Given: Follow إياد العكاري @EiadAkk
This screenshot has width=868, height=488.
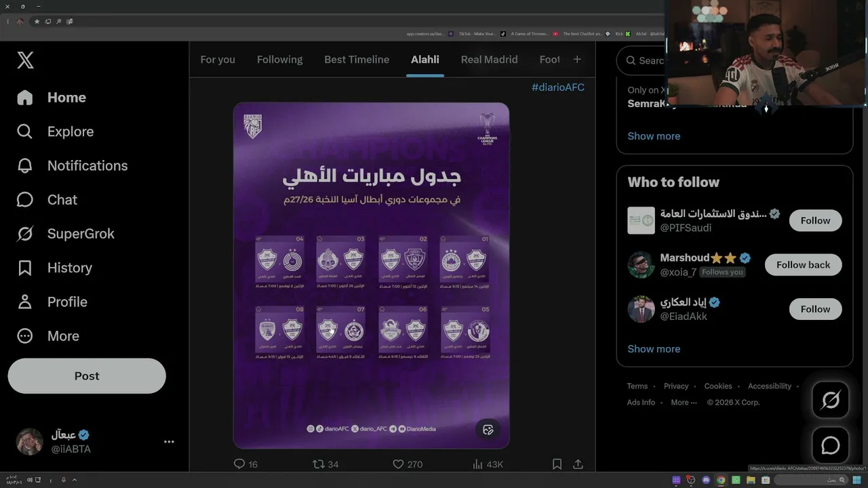Looking at the screenshot, I should pos(815,309).
